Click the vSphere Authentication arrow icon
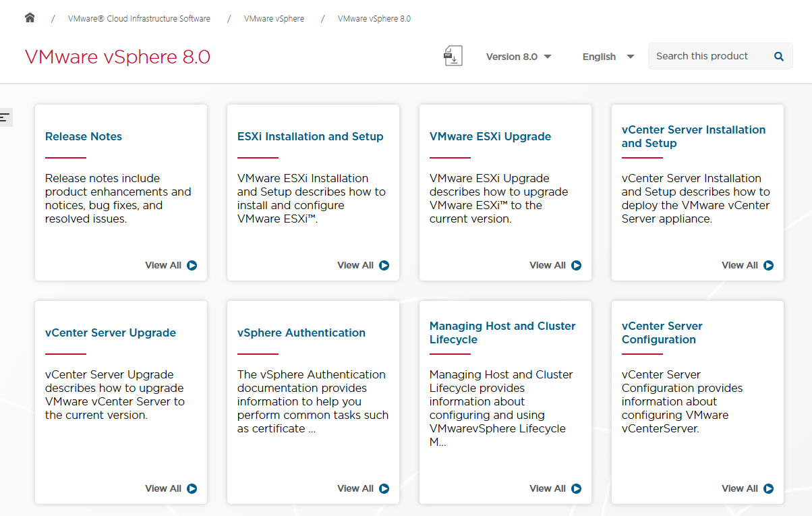The width and height of the screenshot is (812, 516). click(x=384, y=488)
